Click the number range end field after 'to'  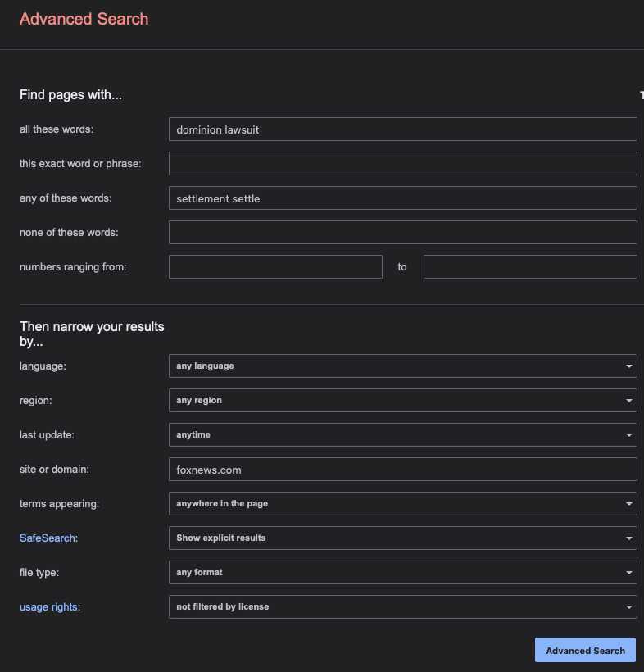[x=530, y=266]
